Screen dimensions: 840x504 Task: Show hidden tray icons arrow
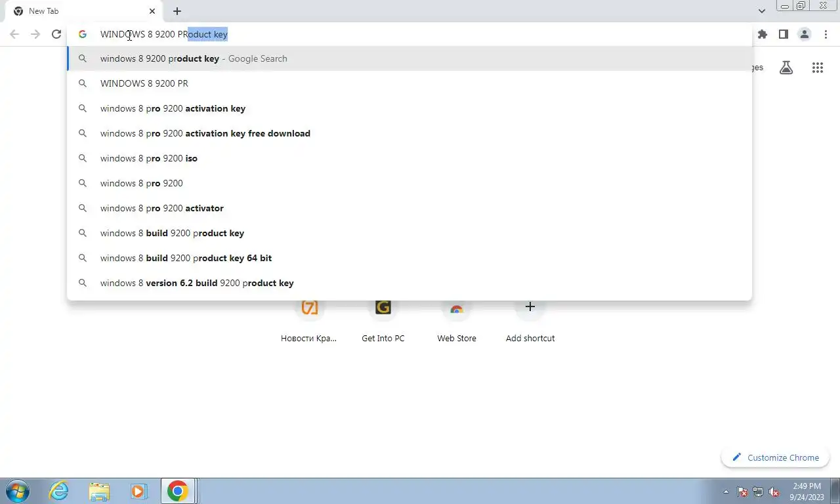pyautogui.click(x=726, y=492)
